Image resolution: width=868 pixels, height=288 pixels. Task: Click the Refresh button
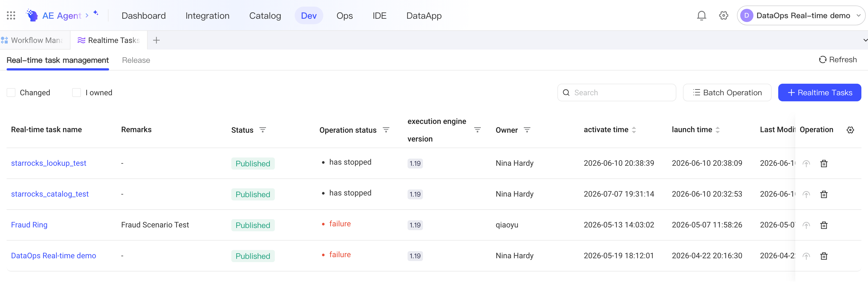(838, 60)
